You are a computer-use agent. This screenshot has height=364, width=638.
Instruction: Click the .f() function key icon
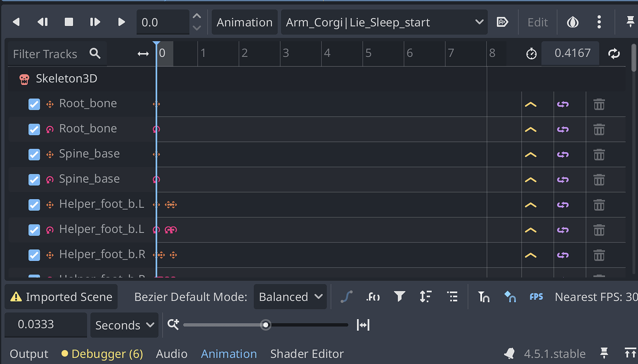click(373, 297)
